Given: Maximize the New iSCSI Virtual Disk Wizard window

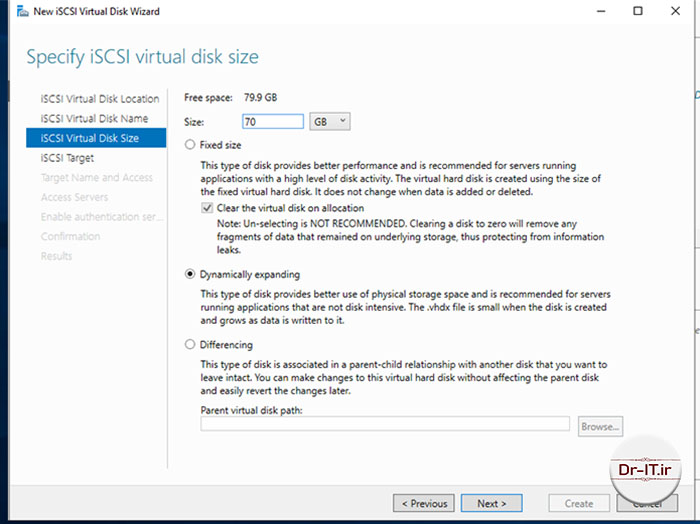Looking at the screenshot, I should 638,10.
